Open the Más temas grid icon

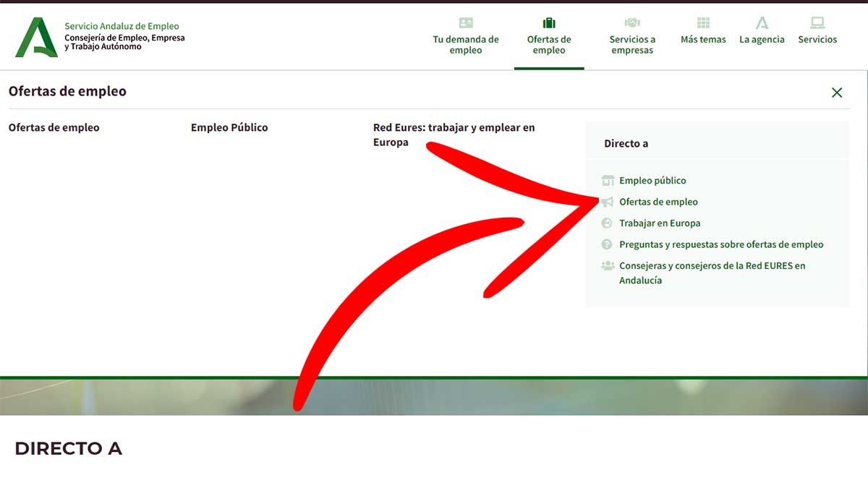[x=703, y=23]
